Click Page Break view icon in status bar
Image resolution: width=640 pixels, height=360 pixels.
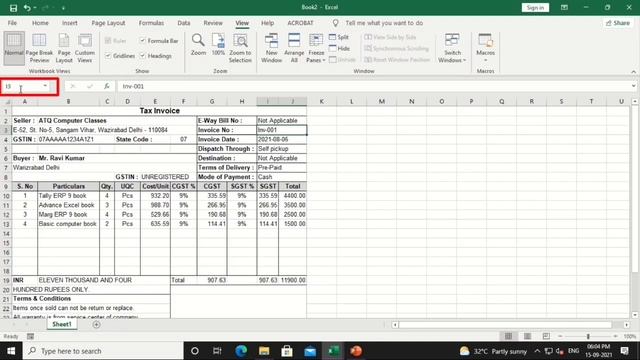tap(546, 336)
